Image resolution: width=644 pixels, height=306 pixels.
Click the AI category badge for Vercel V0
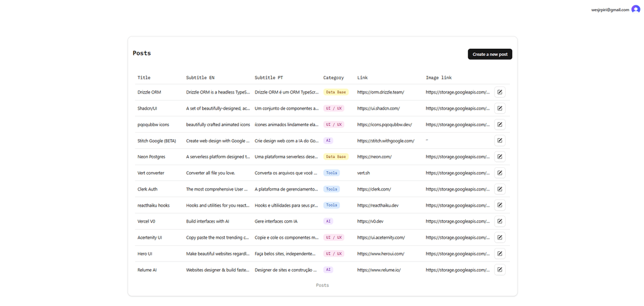(x=328, y=221)
